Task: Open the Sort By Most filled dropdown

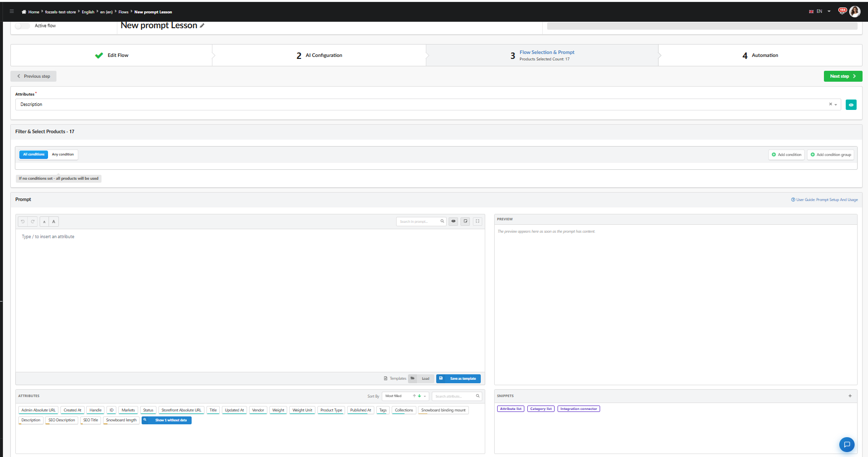Action: 405,396
